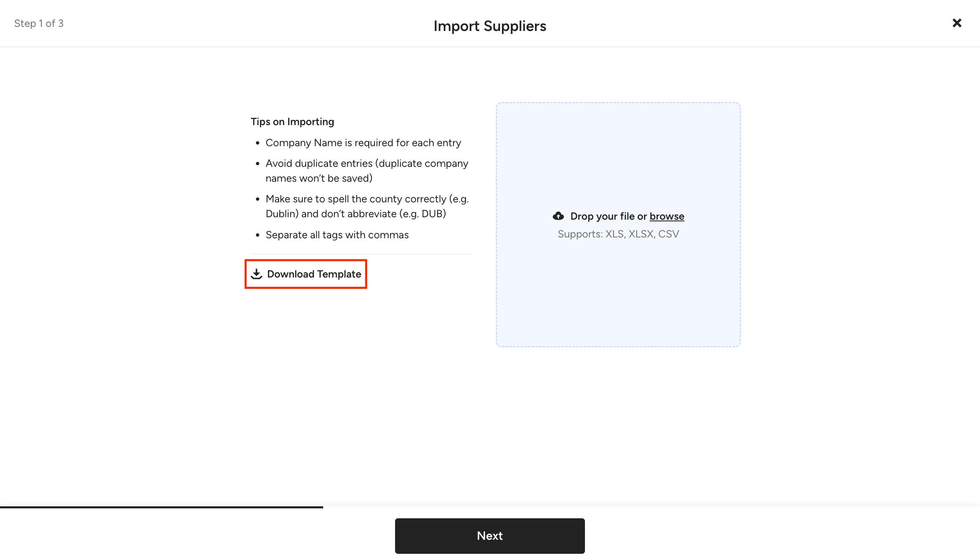Click the Tips on Importing heading
Image resolution: width=980 pixels, height=560 pixels.
[x=292, y=121]
